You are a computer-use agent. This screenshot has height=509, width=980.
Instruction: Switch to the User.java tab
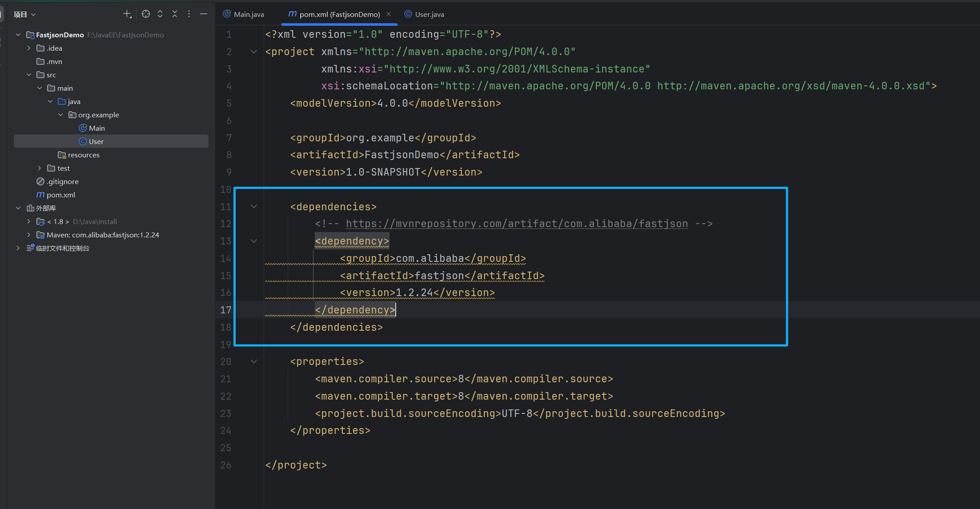click(429, 14)
